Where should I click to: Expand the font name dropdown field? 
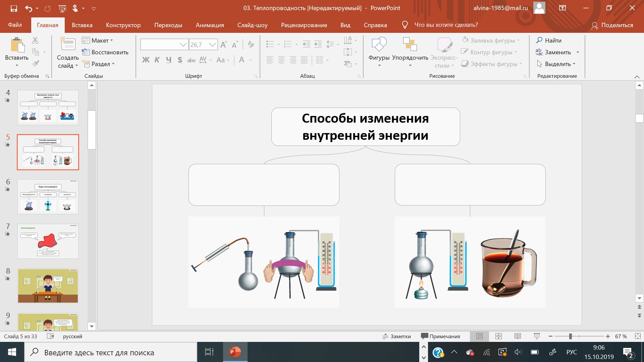pos(183,45)
